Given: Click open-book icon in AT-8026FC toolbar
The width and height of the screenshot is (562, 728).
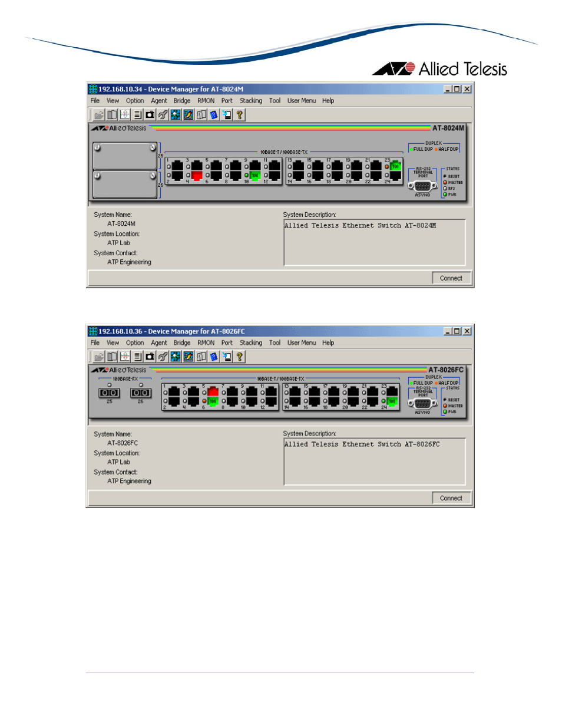Looking at the screenshot, I should click(x=112, y=357).
